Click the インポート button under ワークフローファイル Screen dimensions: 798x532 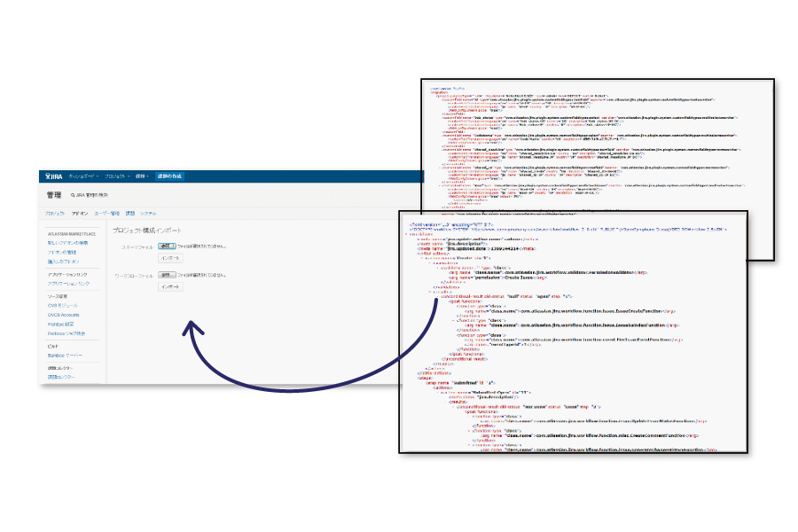(x=170, y=286)
